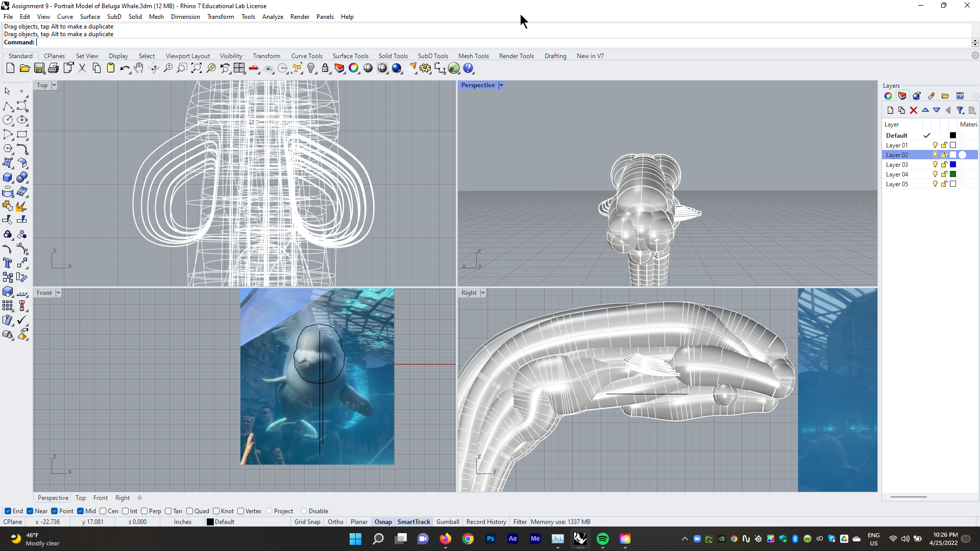Viewport: 980px width, 551px height.
Task: Toggle Ortho in the status bar
Action: coord(335,522)
